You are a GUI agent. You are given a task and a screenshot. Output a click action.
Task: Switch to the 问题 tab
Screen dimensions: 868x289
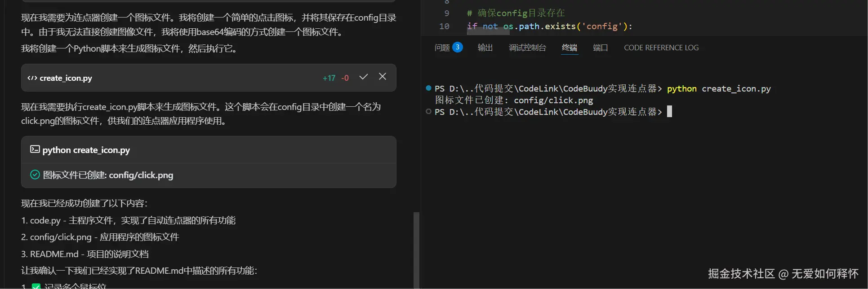click(442, 48)
